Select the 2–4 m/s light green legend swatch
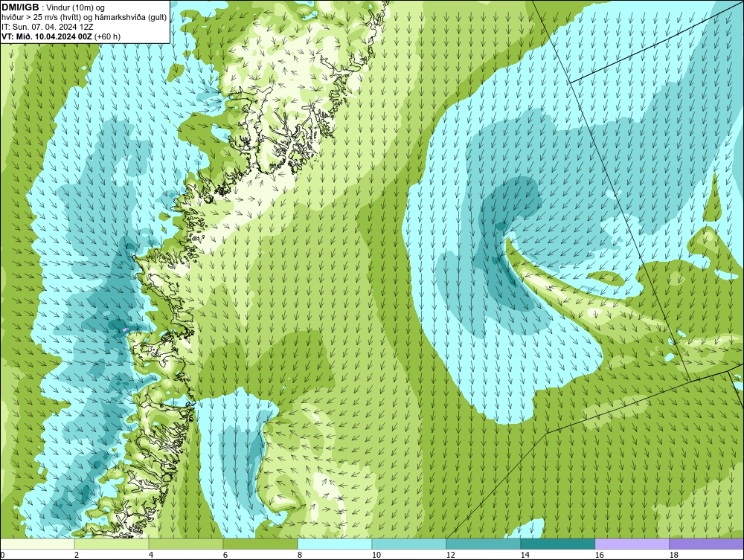744x560 pixels. tap(112, 544)
